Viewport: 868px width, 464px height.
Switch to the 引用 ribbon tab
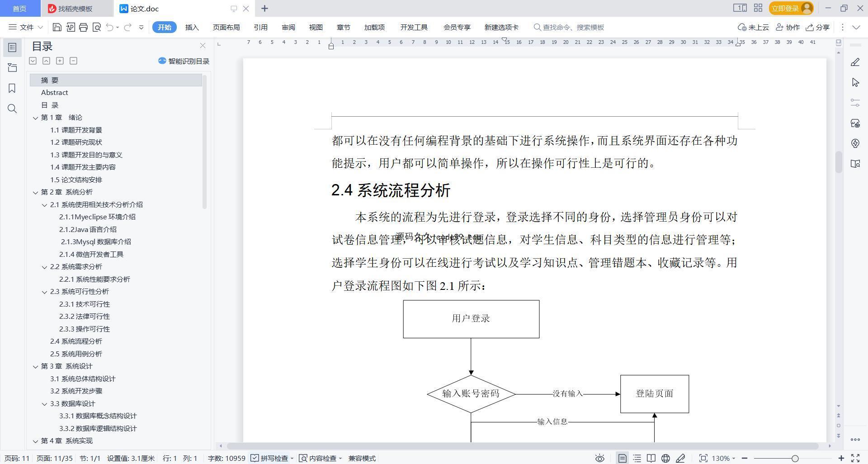tap(260, 27)
